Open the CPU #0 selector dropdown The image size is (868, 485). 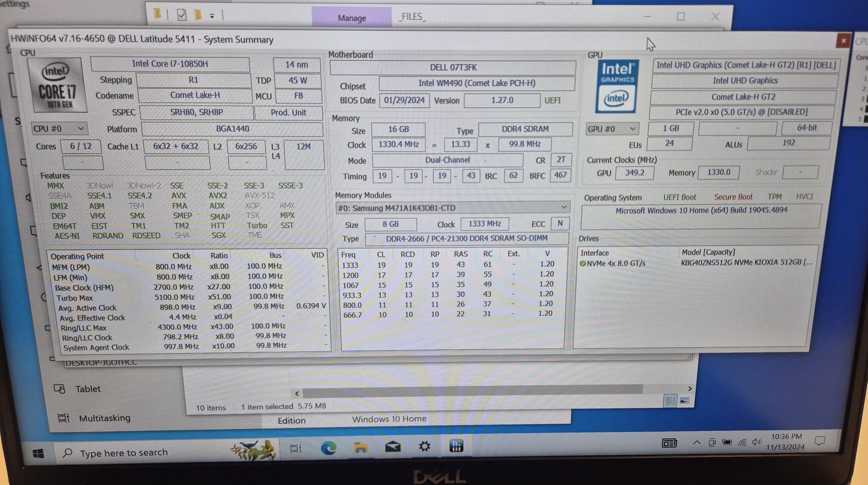tap(59, 128)
